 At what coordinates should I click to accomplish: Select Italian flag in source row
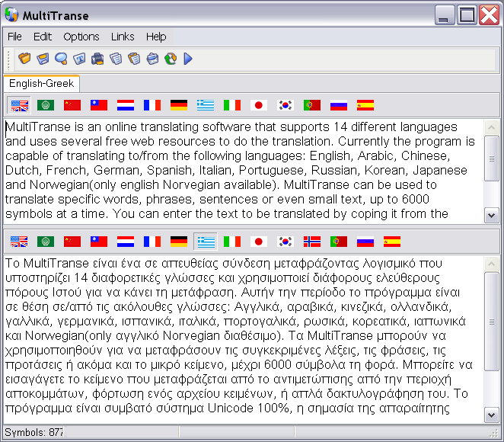click(x=232, y=105)
